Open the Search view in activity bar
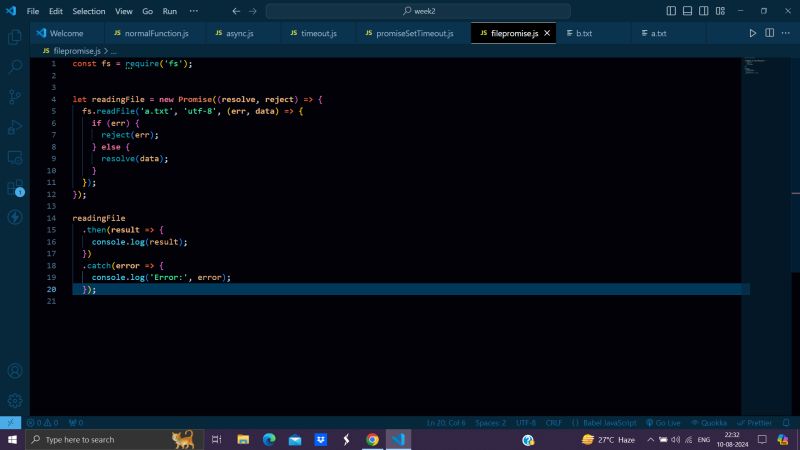Viewport: 800px width, 450px height. point(15,67)
